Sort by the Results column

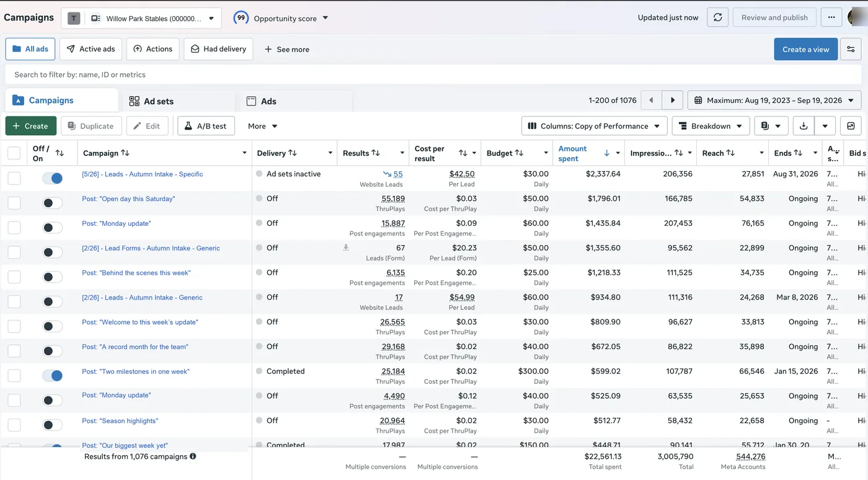pyautogui.click(x=375, y=153)
